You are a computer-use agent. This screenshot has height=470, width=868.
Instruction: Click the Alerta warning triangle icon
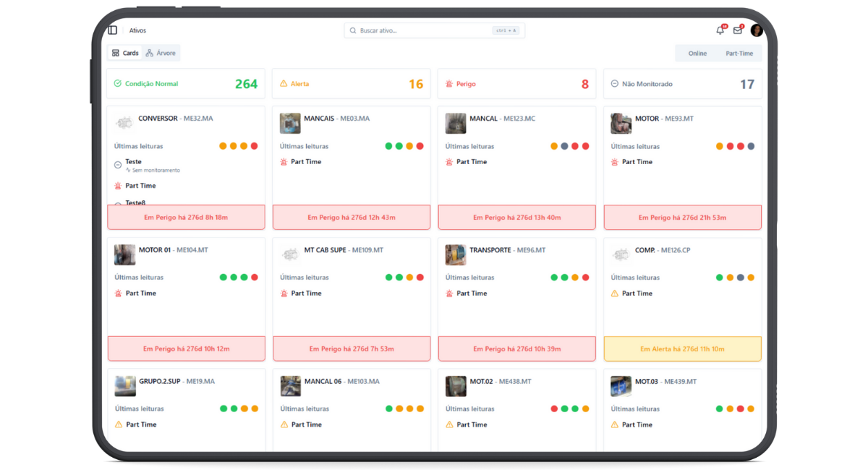[x=284, y=84]
